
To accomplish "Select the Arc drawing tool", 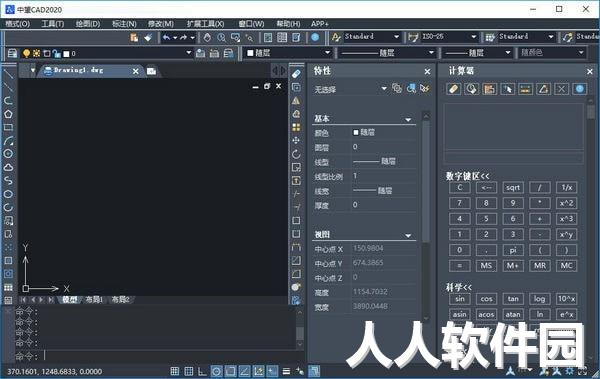I will pyautogui.click(x=8, y=141).
